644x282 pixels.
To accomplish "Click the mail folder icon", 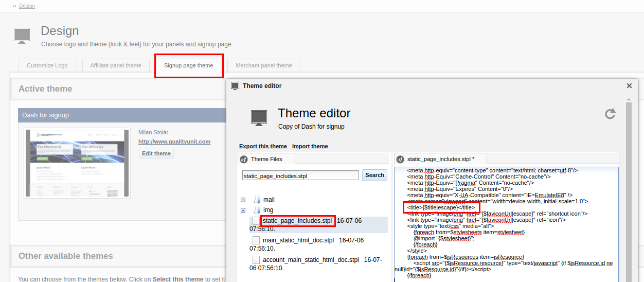I will (257, 200).
